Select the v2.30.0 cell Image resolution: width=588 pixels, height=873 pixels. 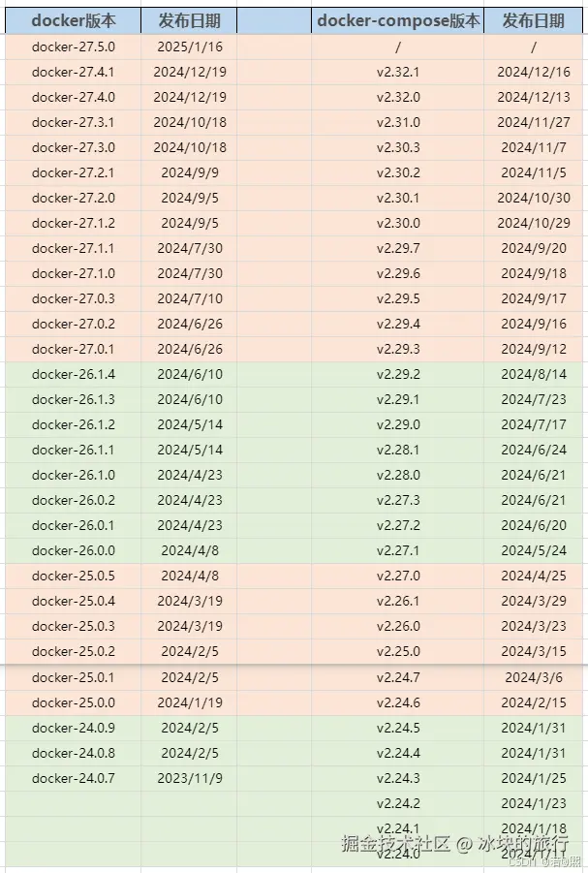click(x=397, y=223)
